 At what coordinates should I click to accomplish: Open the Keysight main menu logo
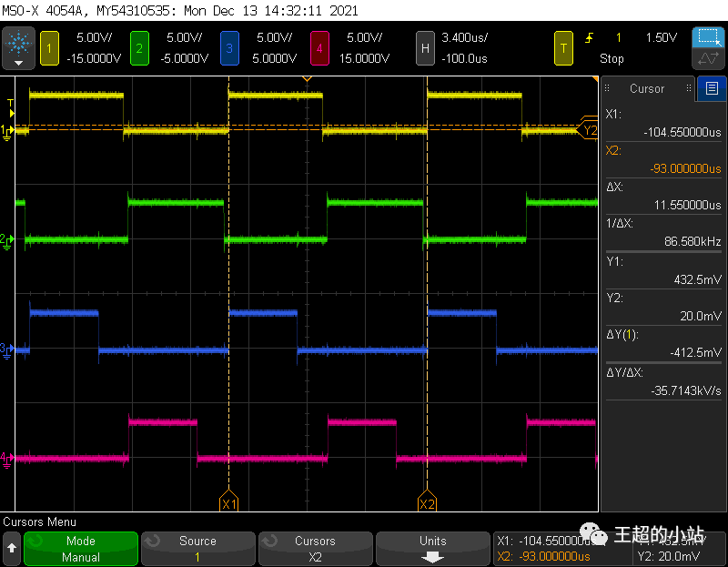tap(18, 46)
